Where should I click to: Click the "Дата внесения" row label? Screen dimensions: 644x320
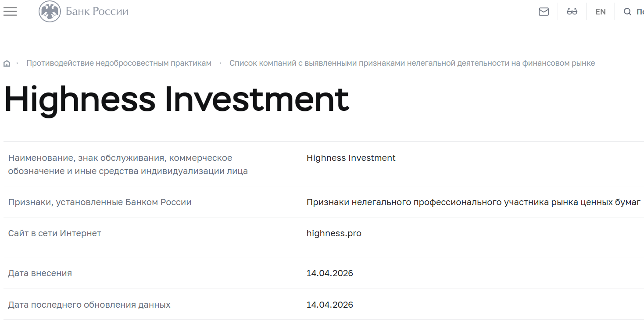coord(40,273)
